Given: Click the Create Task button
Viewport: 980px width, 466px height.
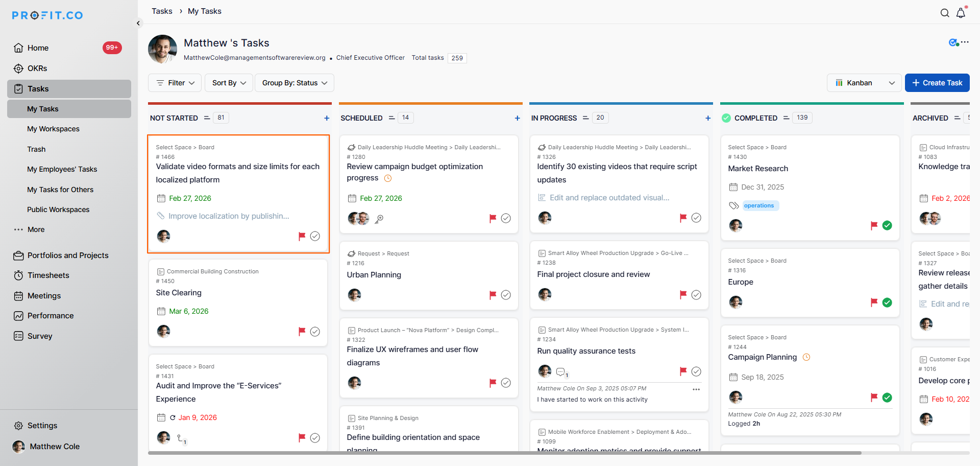Looking at the screenshot, I should 937,83.
